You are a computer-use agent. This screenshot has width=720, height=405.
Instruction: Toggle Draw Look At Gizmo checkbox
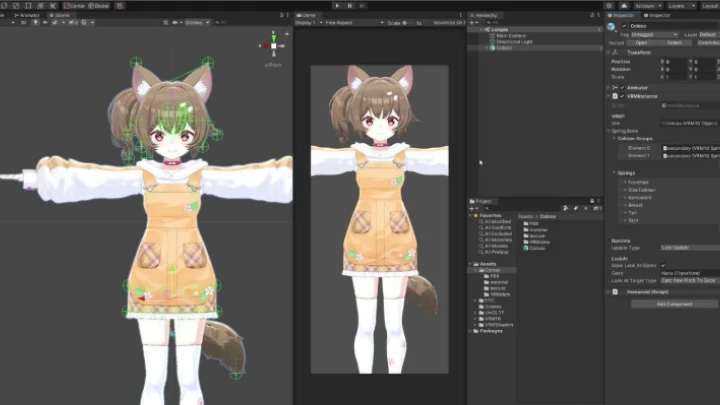[x=663, y=266]
